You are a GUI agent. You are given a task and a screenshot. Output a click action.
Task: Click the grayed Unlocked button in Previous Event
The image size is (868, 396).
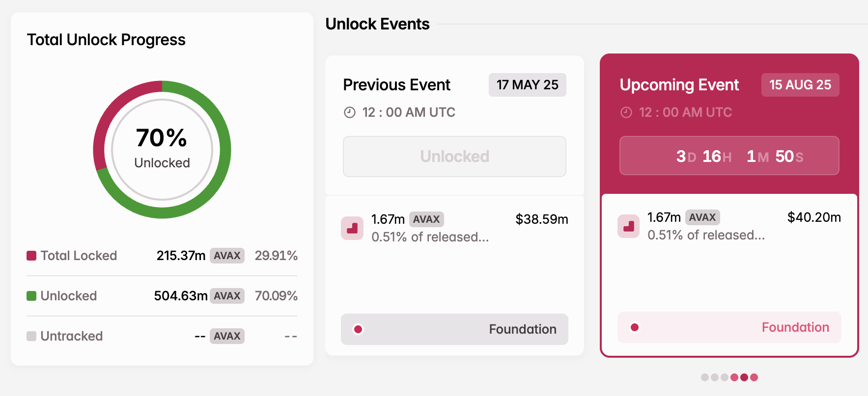[x=454, y=157]
